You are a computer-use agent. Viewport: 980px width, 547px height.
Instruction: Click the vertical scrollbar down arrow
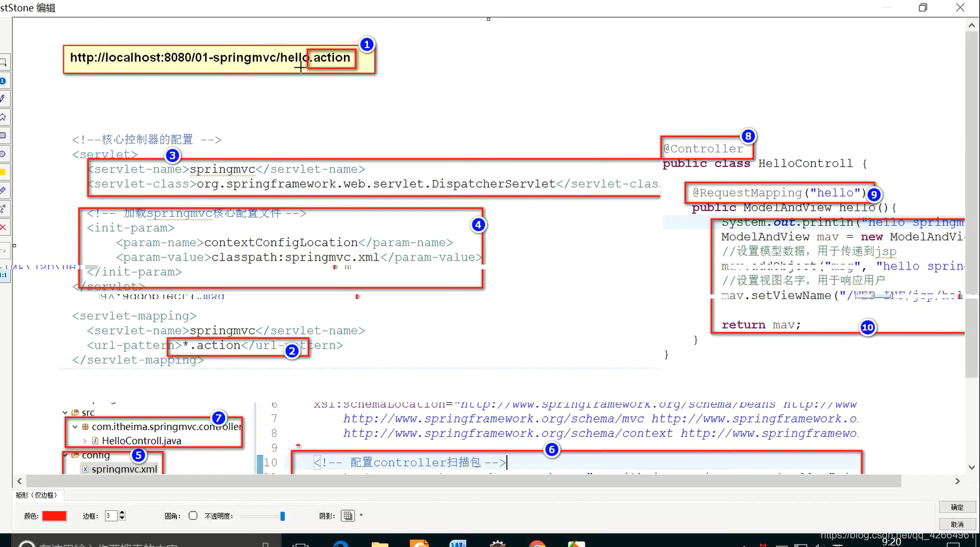pos(972,468)
